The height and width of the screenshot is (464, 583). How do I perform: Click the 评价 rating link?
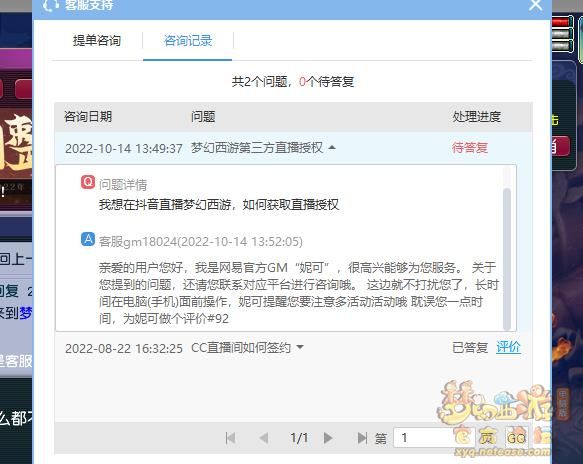point(508,347)
